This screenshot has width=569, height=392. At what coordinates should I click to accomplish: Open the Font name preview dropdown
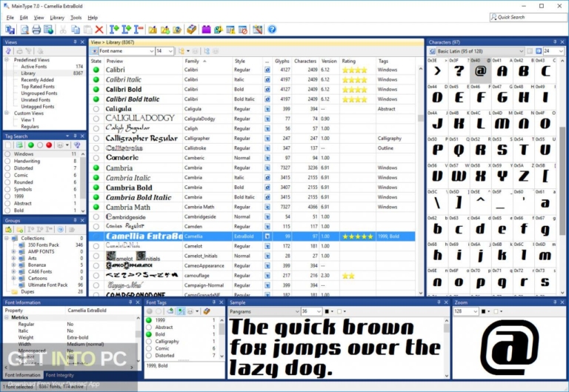[x=152, y=51]
